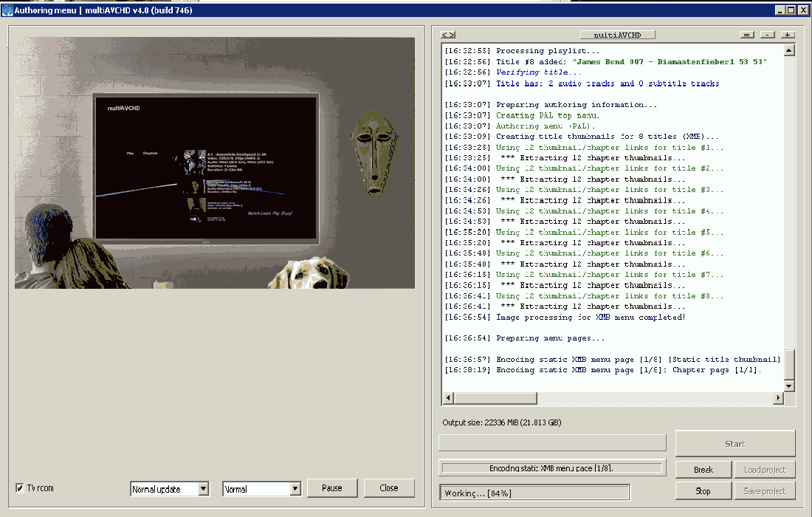Click the Working 84% progress bar
This screenshot has width=812, height=517.
[534, 493]
